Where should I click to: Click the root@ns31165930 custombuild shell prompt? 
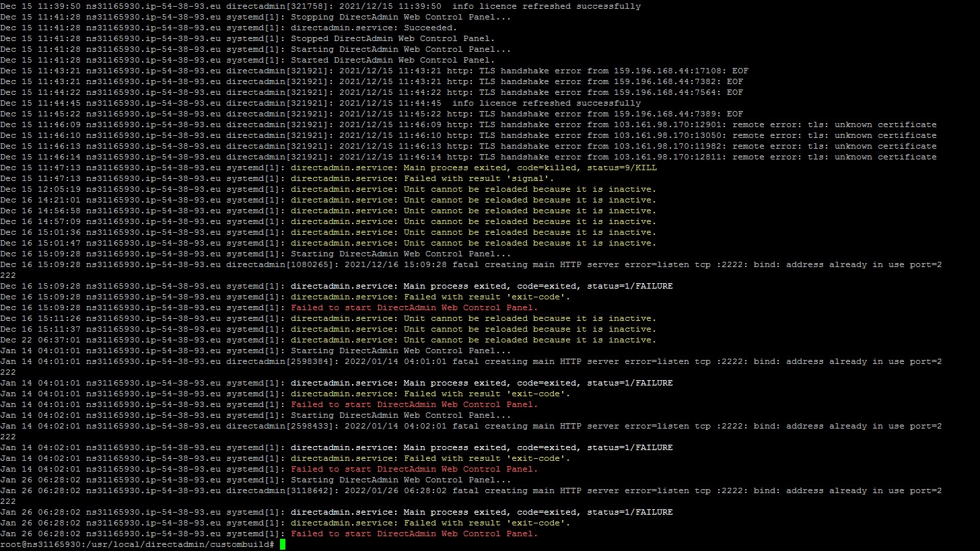pyautogui.click(x=137, y=544)
